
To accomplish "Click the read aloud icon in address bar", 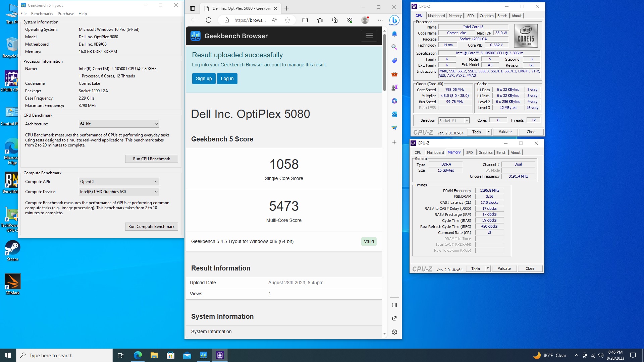I will pos(274,20).
